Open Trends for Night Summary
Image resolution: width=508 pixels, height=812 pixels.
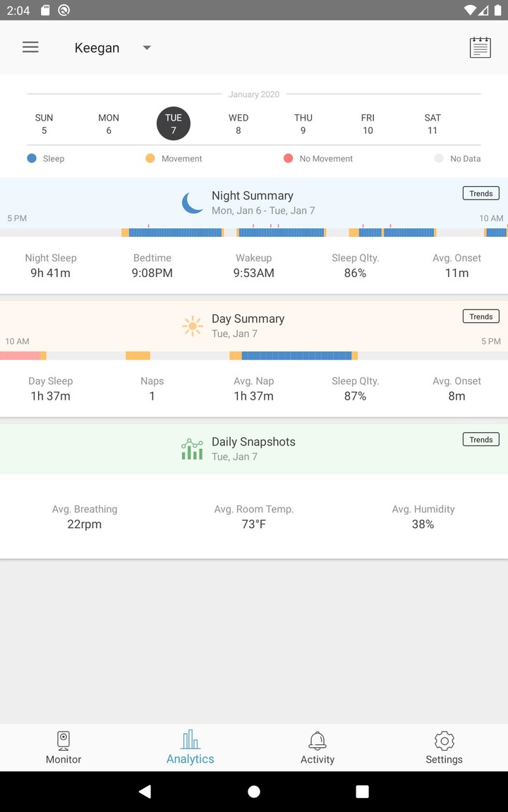pos(480,193)
